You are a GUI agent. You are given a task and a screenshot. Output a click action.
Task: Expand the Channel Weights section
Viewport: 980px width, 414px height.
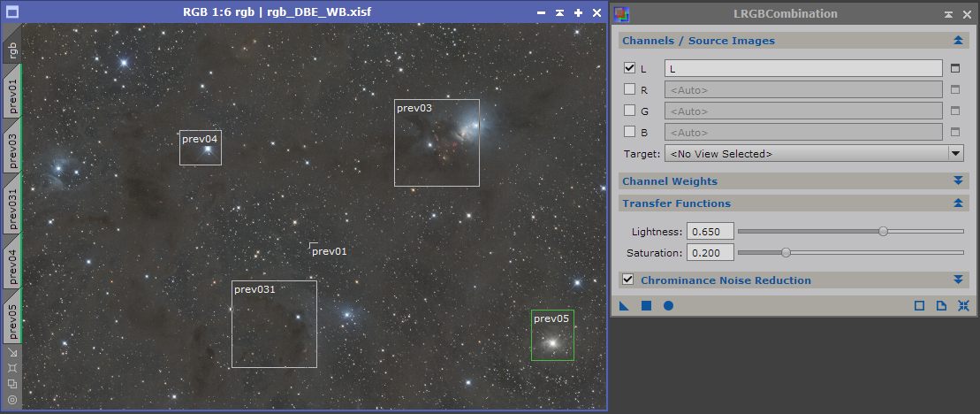point(958,180)
